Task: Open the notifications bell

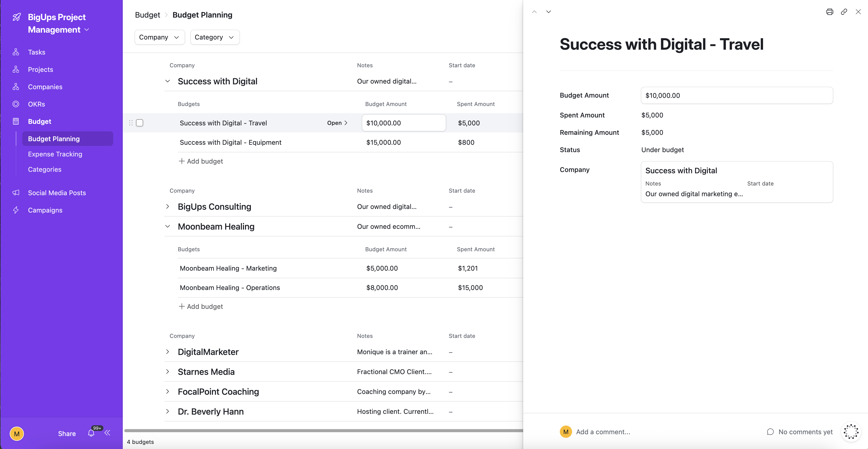Action: [x=91, y=433]
